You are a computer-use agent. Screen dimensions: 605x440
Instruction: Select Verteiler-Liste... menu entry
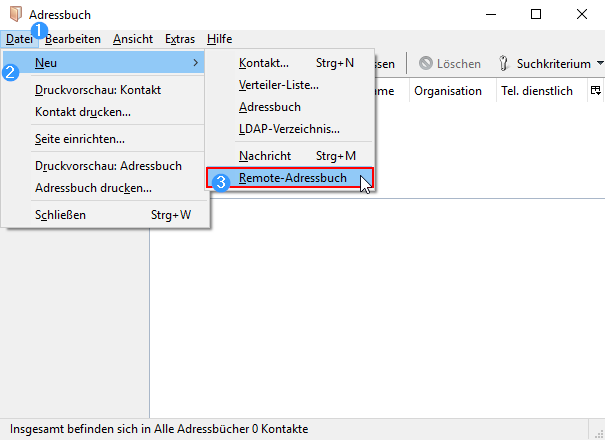coord(278,85)
